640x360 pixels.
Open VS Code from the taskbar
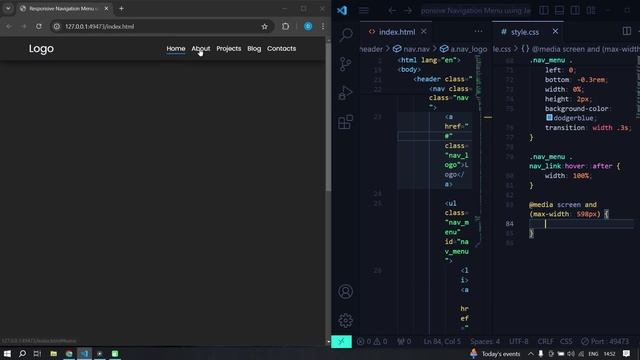point(84,353)
